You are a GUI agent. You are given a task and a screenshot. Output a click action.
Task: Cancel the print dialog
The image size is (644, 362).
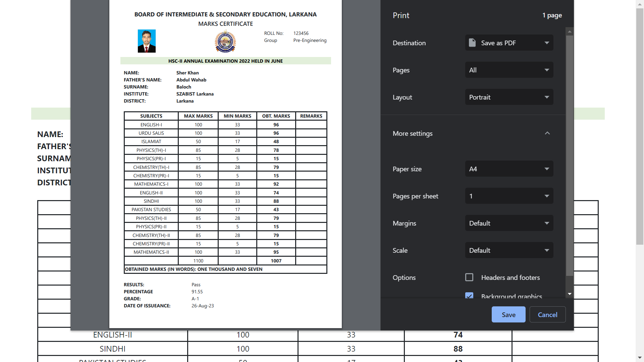(x=547, y=314)
